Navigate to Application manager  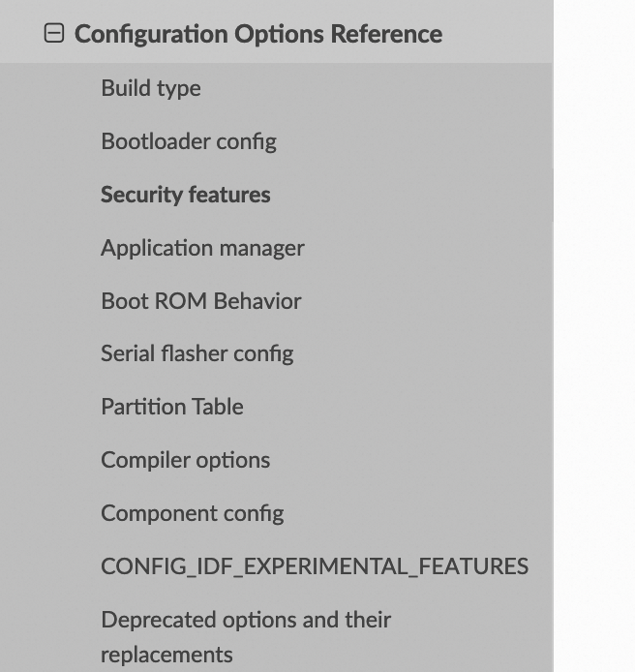[x=202, y=248]
